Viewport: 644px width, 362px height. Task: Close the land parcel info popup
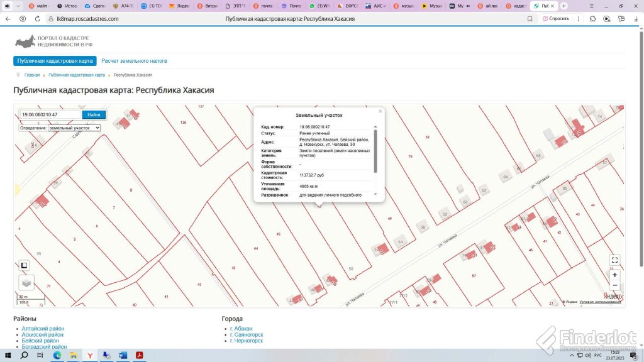click(380, 111)
